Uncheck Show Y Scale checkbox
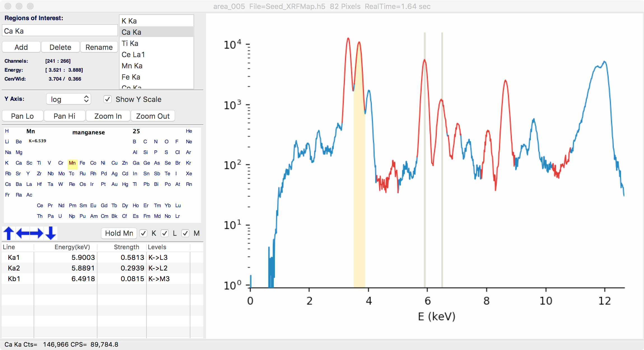Image resolution: width=644 pixels, height=350 pixels. (108, 99)
